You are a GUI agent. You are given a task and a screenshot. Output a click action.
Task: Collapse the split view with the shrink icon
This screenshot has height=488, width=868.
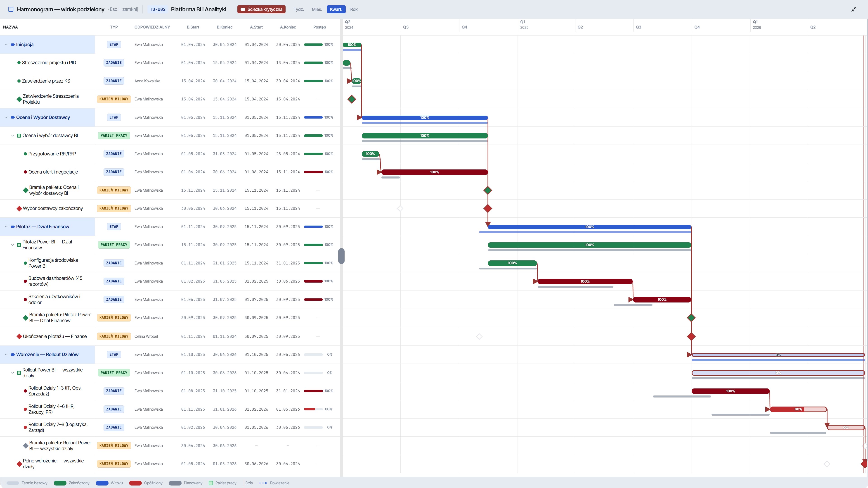[854, 10]
